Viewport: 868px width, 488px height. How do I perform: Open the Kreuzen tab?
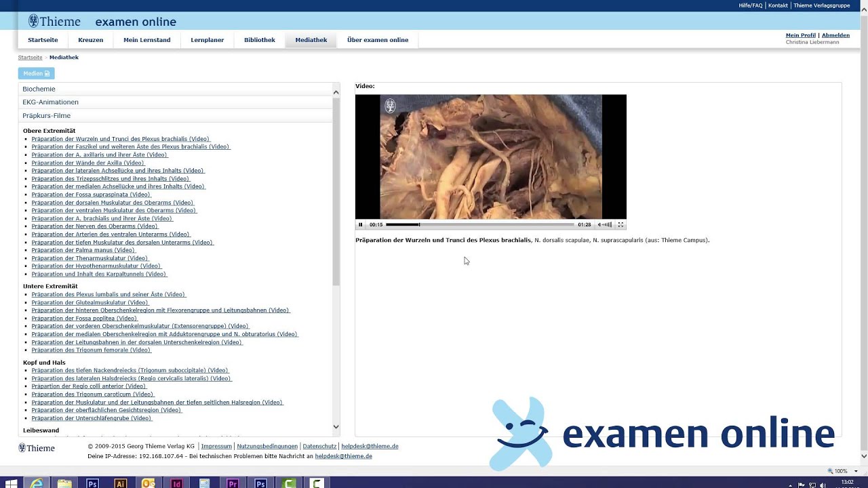[91, 40]
